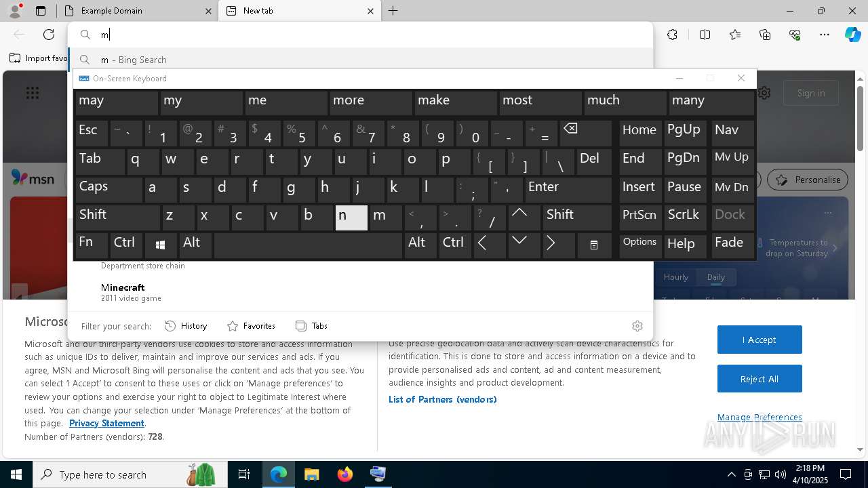The width and height of the screenshot is (868, 488).
Task: Pick the 'may' word prediction
Action: pos(116,102)
